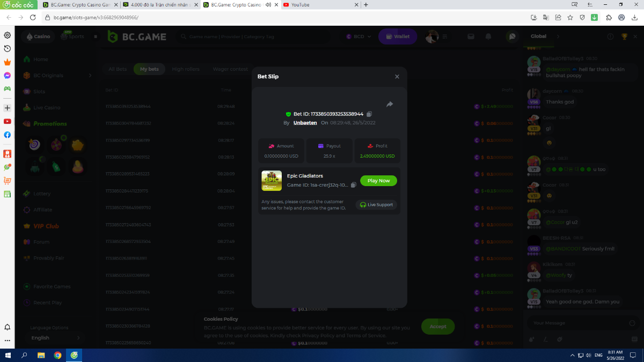Image resolution: width=644 pixels, height=362 pixels.
Task: Close the Bet Slip dialog
Action: coord(397,77)
